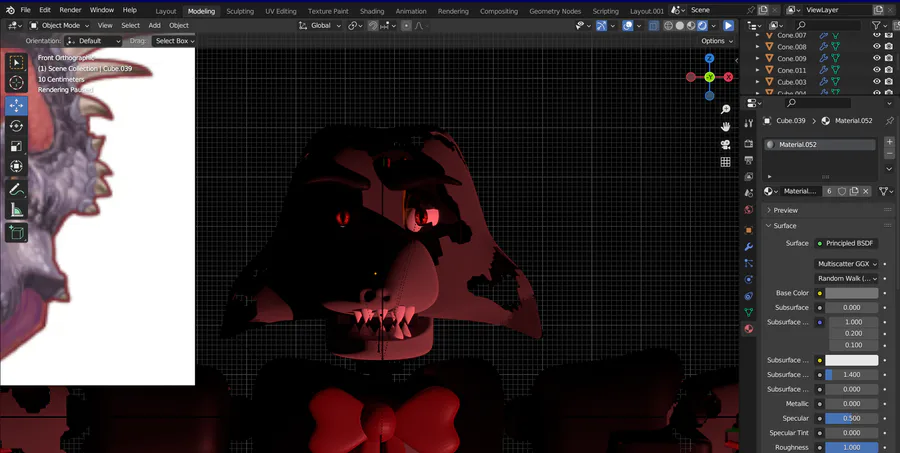
Task: Switch to the Sculpting workspace tab
Action: tap(240, 11)
